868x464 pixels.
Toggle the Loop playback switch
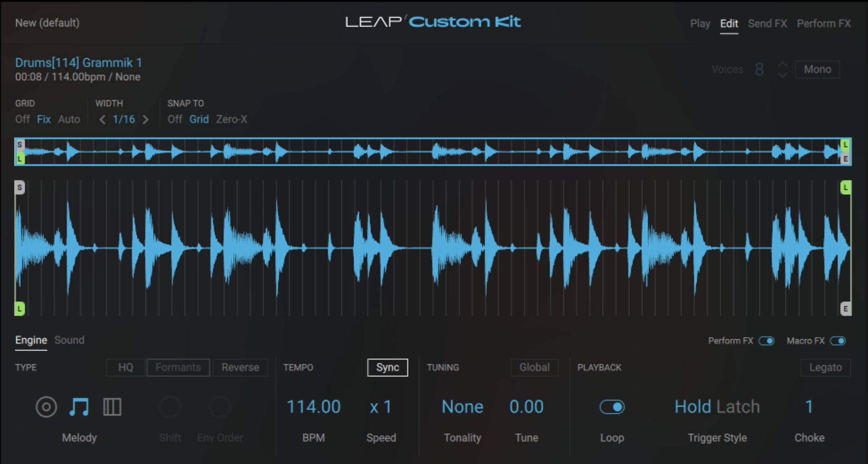pos(612,407)
